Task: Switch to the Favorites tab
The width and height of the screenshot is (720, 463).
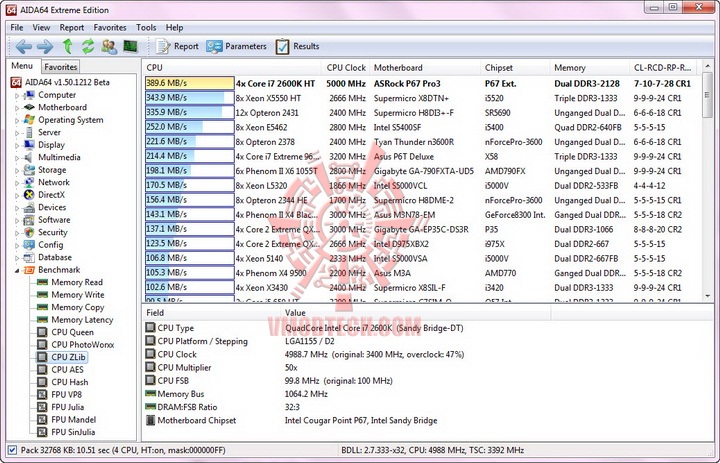Action: (61, 67)
